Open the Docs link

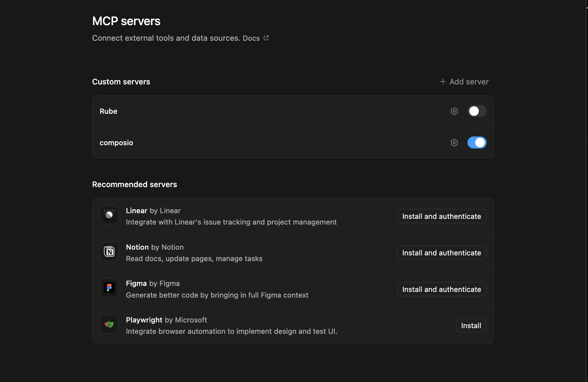click(251, 38)
